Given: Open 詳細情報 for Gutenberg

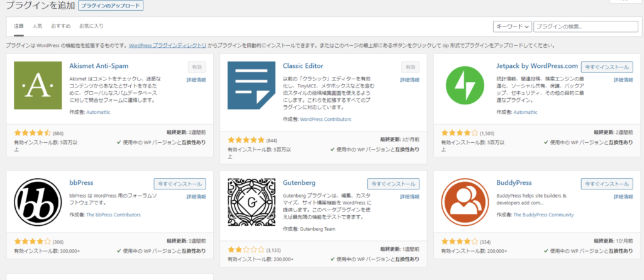Looking at the screenshot, I should (x=410, y=196).
